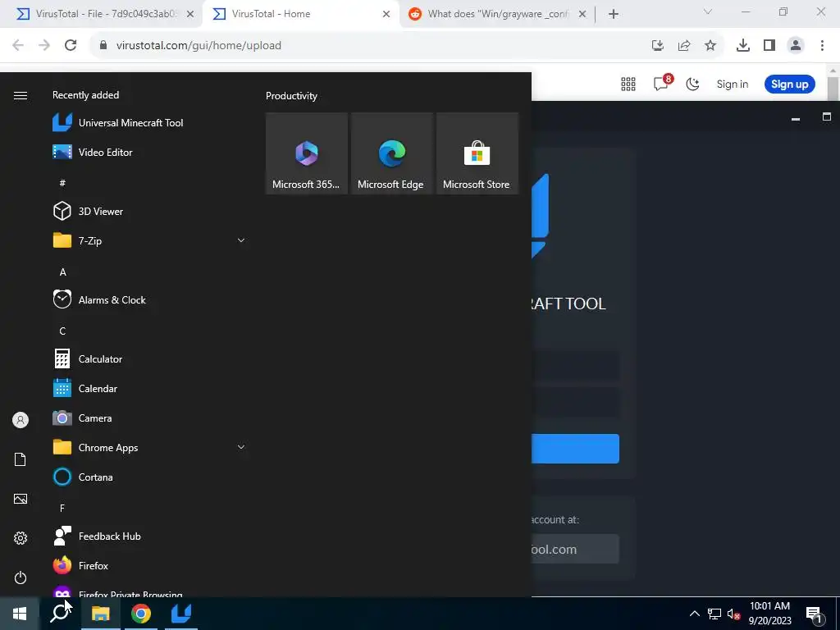The height and width of the screenshot is (630, 840).
Task: Switch to Chrome in the taskbar
Action: 141,614
